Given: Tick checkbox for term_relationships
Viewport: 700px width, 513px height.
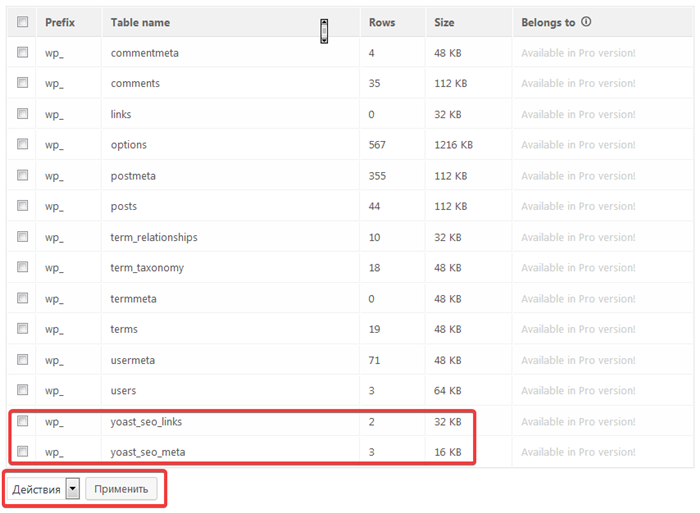Looking at the screenshot, I should coord(22,236).
